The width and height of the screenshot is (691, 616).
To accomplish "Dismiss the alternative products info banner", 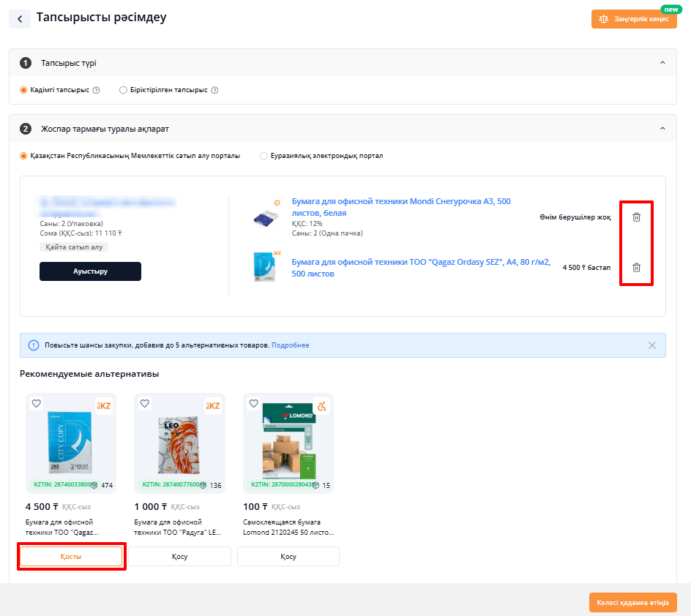I will click(652, 345).
